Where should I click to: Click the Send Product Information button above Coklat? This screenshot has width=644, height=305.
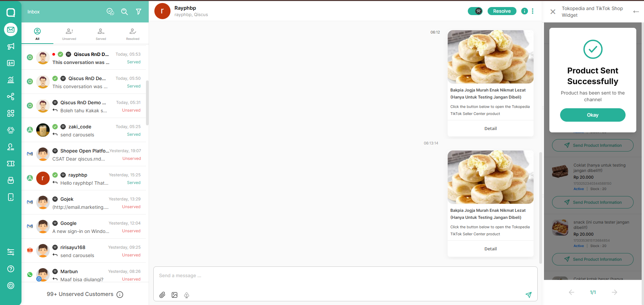593,145
